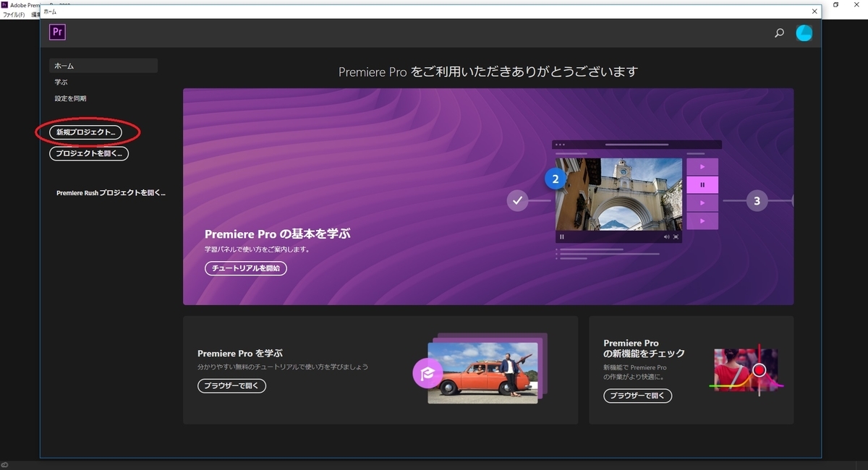Screen dimensions: 868x470
Task: Click the new features color-curve thumbnail
Action: [x=747, y=369]
